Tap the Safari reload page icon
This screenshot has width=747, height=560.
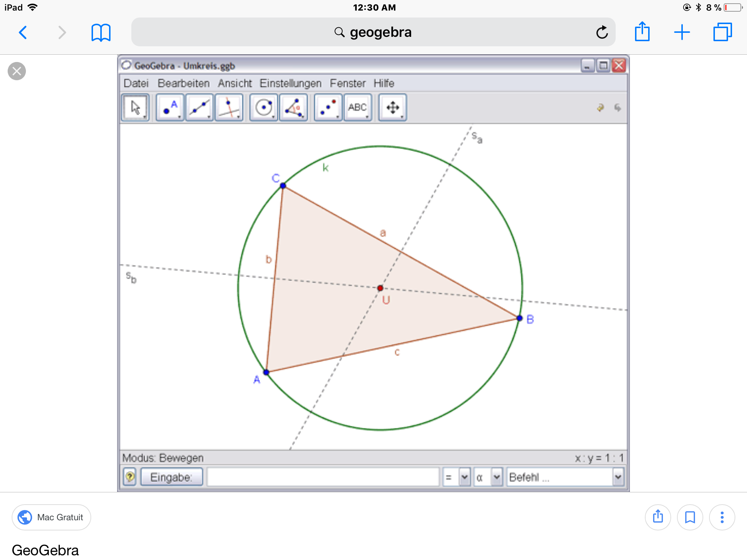(x=602, y=32)
